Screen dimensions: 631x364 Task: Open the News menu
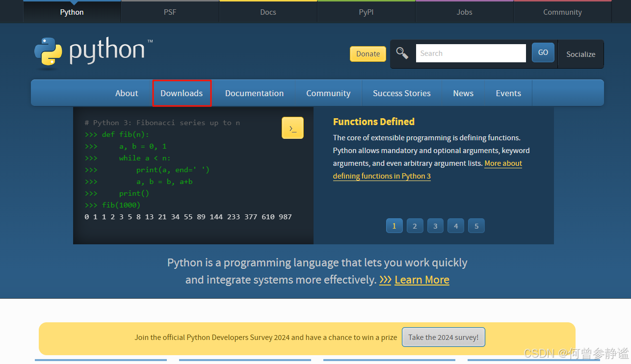pos(463,93)
